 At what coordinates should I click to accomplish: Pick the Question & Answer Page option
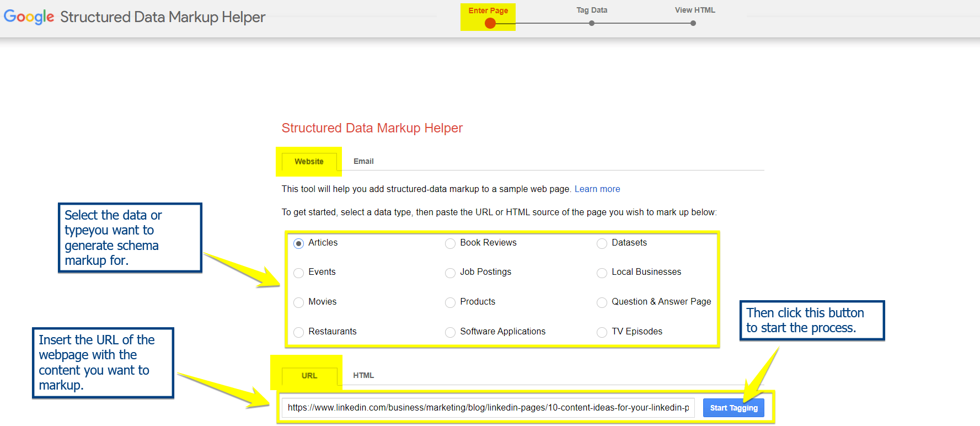click(x=602, y=302)
